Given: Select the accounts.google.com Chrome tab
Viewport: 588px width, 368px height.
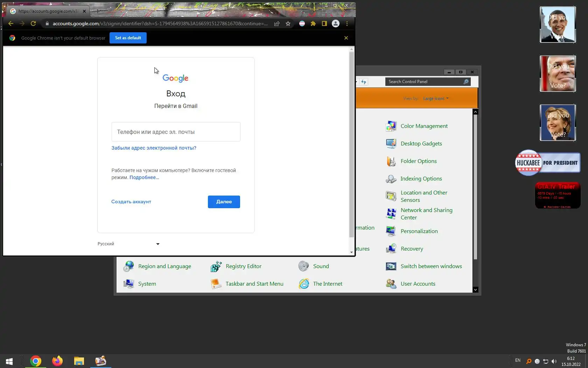Looking at the screenshot, I should click(48, 11).
